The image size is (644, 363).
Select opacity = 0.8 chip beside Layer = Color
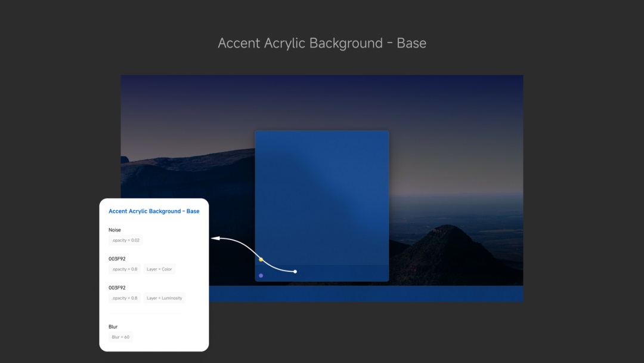125,269
